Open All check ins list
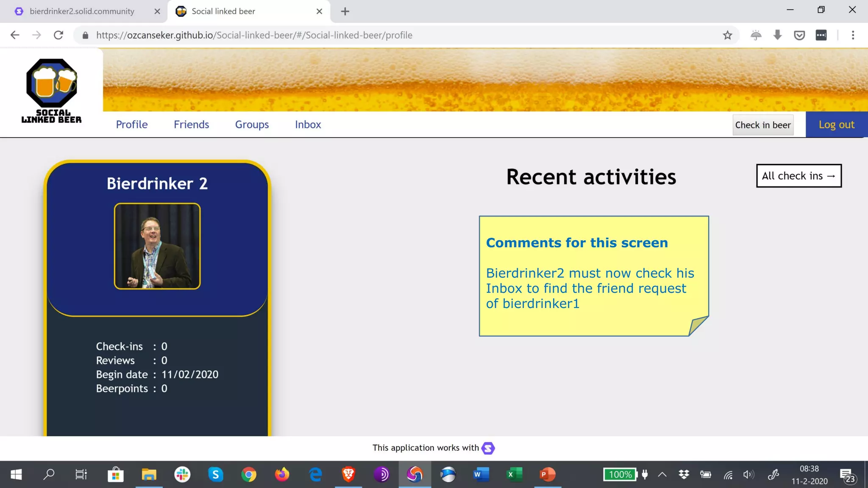The height and width of the screenshot is (488, 868). tap(799, 176)
